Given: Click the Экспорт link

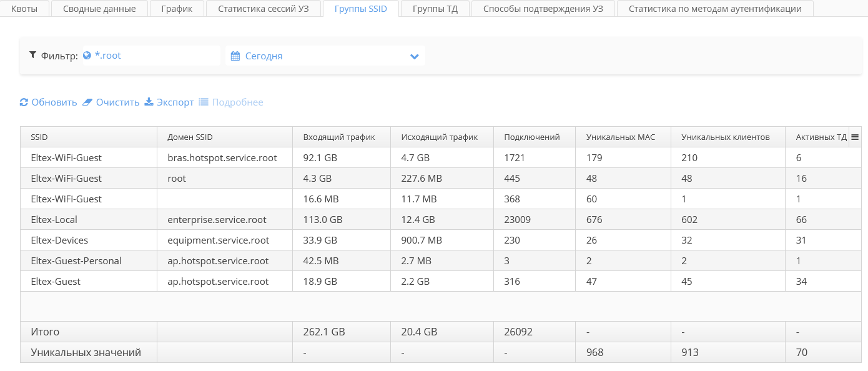Looking at the screenshot, I should tap(175, 102).
